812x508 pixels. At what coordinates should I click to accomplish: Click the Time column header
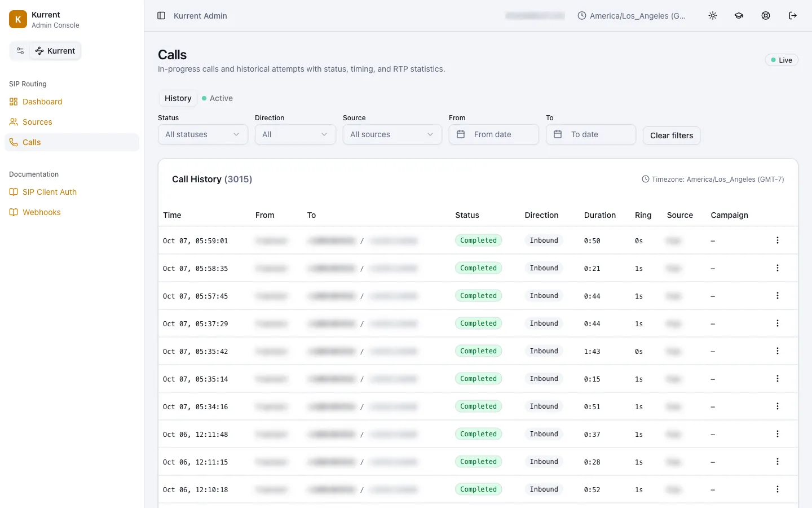(x=172, y=215)
